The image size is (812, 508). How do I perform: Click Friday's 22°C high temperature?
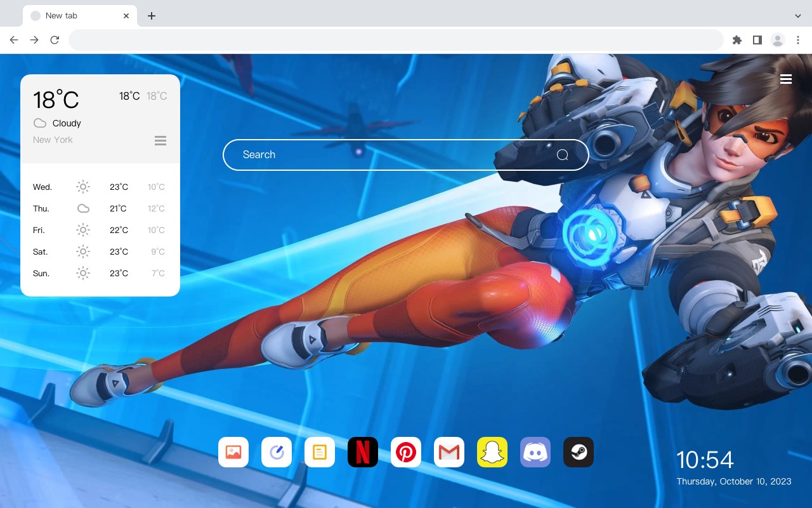119,230
